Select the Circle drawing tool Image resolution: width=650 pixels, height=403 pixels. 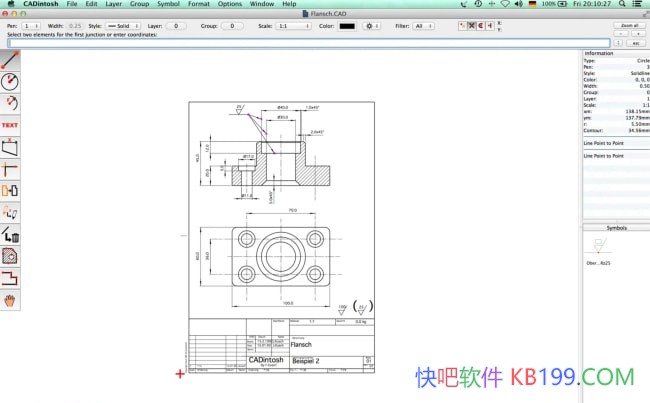pyautogui.click(x=11, y=81)
